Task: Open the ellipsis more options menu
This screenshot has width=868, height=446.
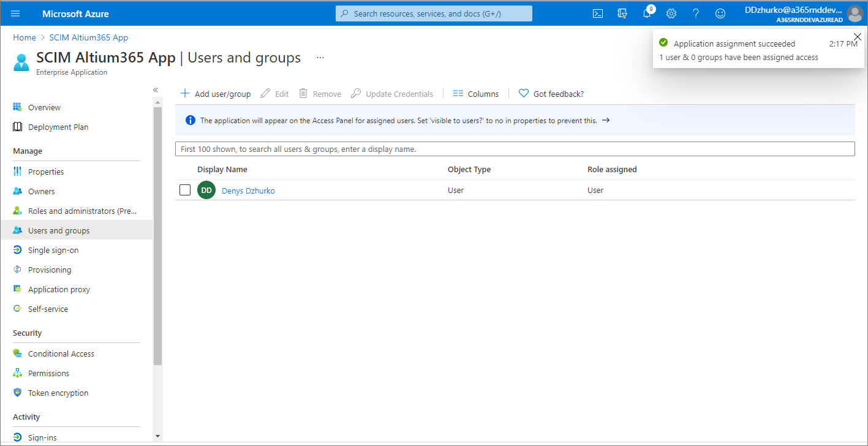Action: pyautogui.click(x=320, y=58)
